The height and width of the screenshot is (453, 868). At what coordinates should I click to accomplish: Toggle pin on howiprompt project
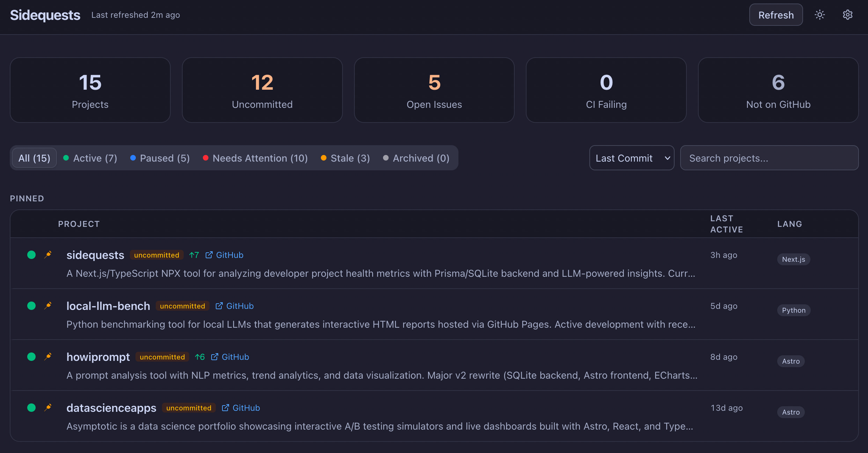pyautogui.click(x=48, y=357)
